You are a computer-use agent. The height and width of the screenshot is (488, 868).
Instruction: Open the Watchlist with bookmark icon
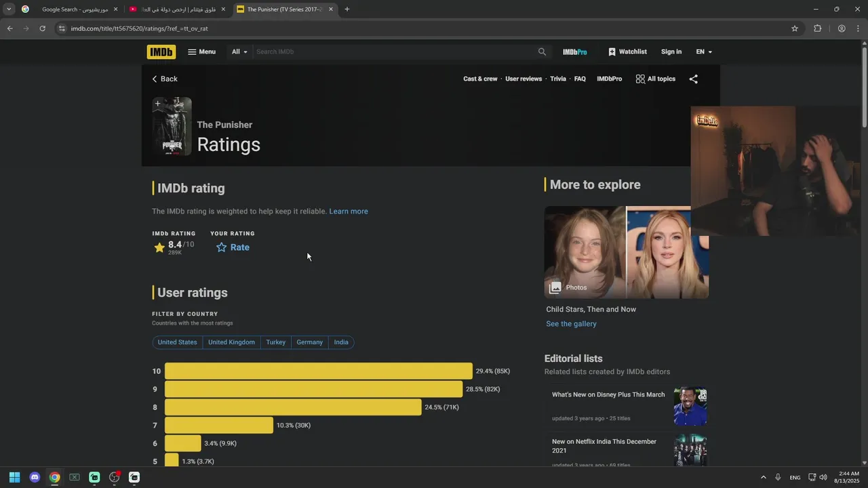(627, 52)
